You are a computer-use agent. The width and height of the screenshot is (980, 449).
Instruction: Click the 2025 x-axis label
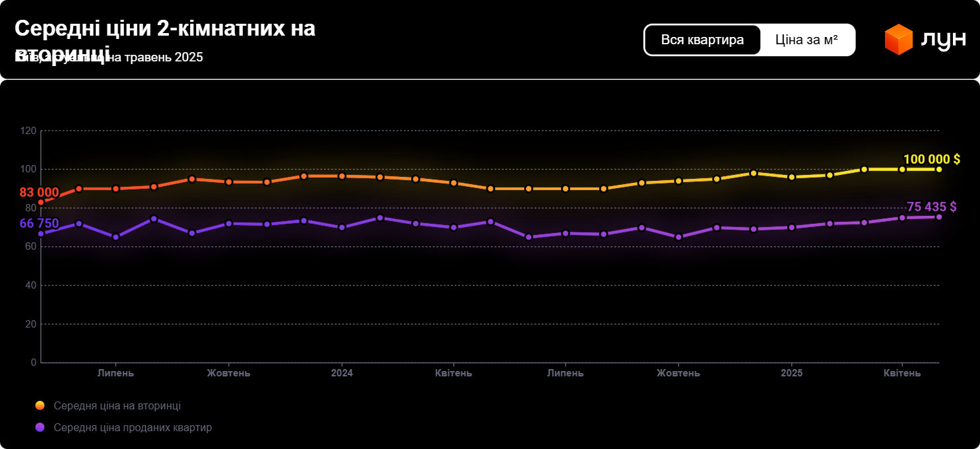792,373
